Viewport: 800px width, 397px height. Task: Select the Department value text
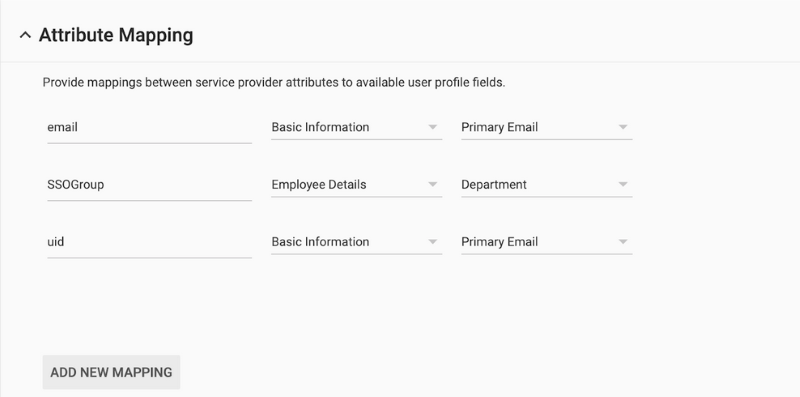click(494, 185)
